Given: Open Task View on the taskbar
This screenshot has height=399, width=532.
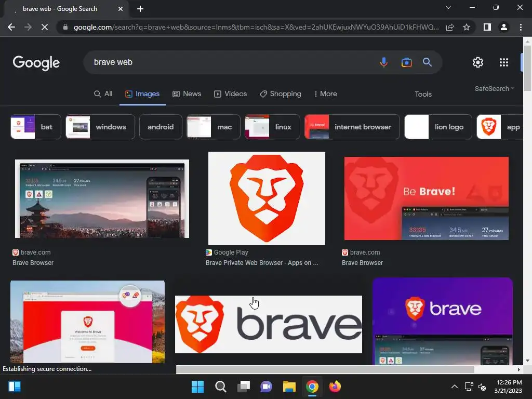Looking at the screenshot, I should (243, 387).
